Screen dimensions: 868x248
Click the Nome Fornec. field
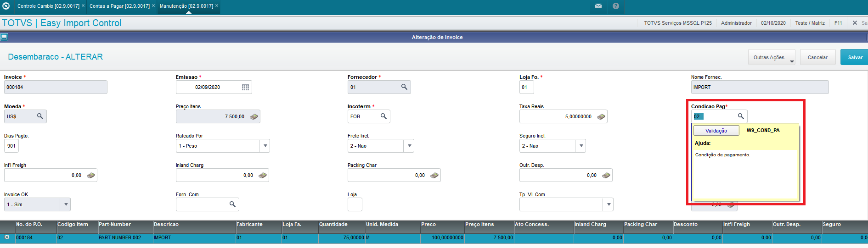760,87
